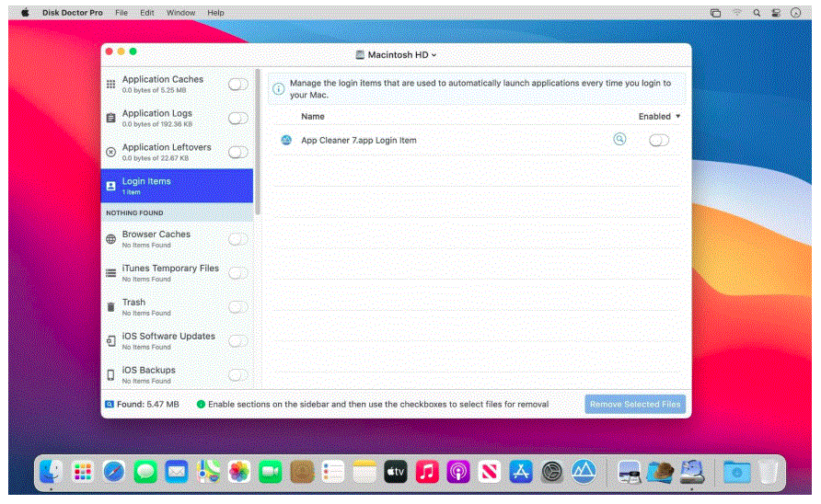Open Launchpad from the dock
The width and height of the screenshot is (821, 504).
click(83, 472)
